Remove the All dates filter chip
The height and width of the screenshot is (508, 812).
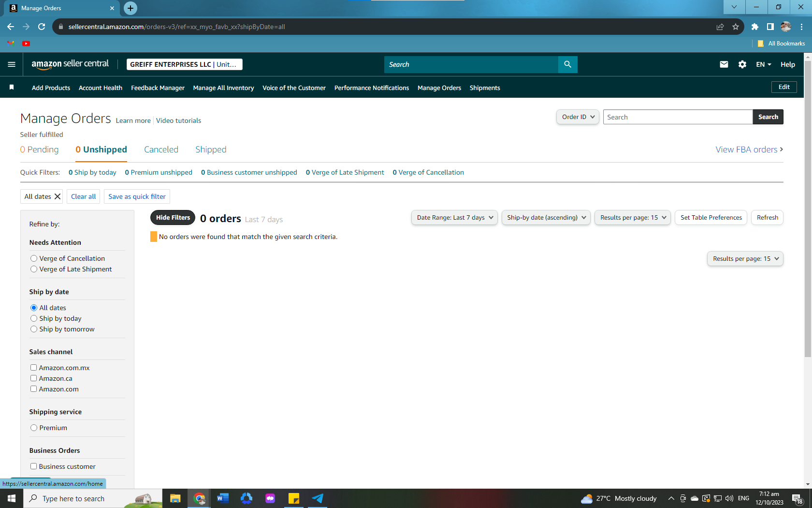[x=58, y=196]
